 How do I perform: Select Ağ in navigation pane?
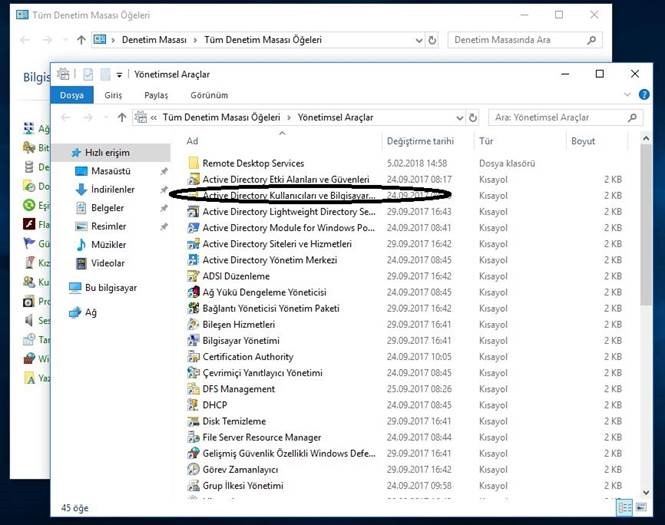(x=83, y=313)
